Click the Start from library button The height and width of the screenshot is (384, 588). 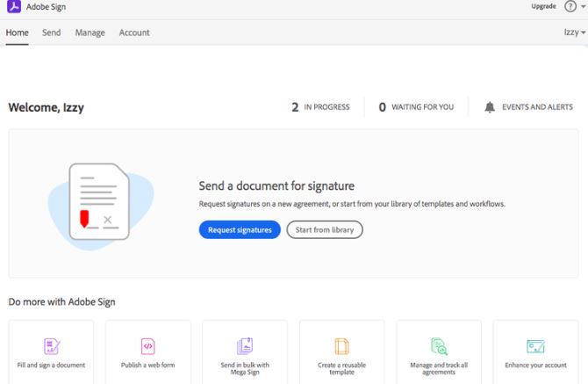click(325, 229)
